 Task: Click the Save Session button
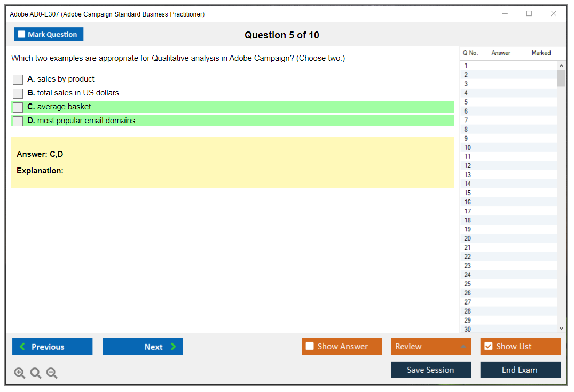click(431, 370)
